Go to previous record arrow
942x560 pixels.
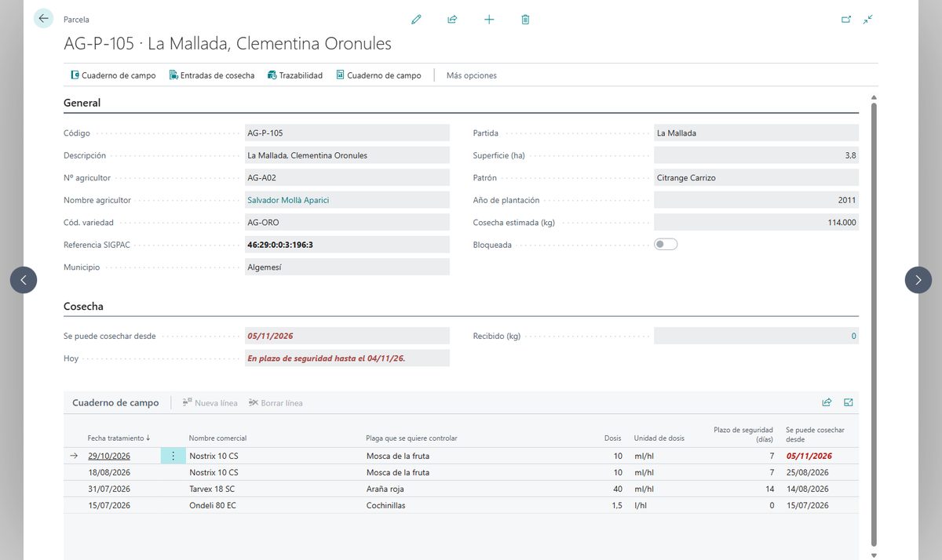(x=24, y=280)
